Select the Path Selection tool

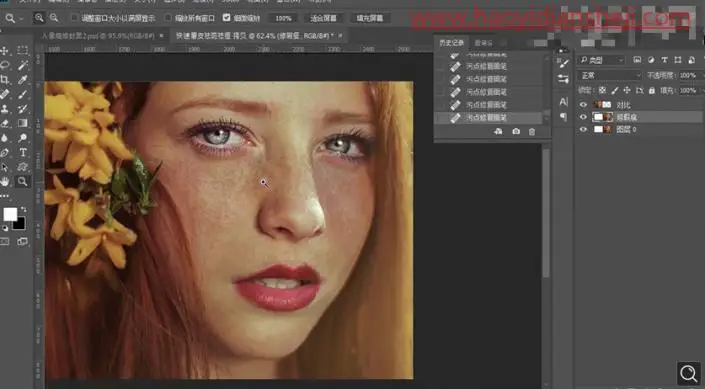click(5, 167)
